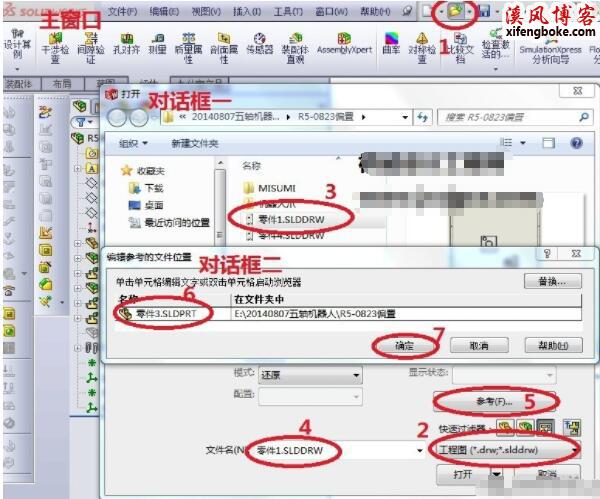Select the 曲率 curvature tool

pyautogui.click(x=391, y=44)
